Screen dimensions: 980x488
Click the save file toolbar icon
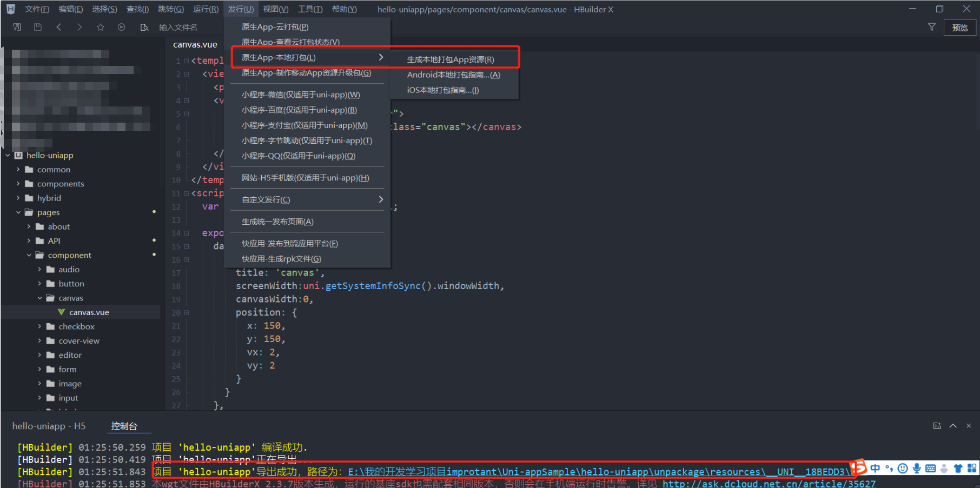pos(38,27)
